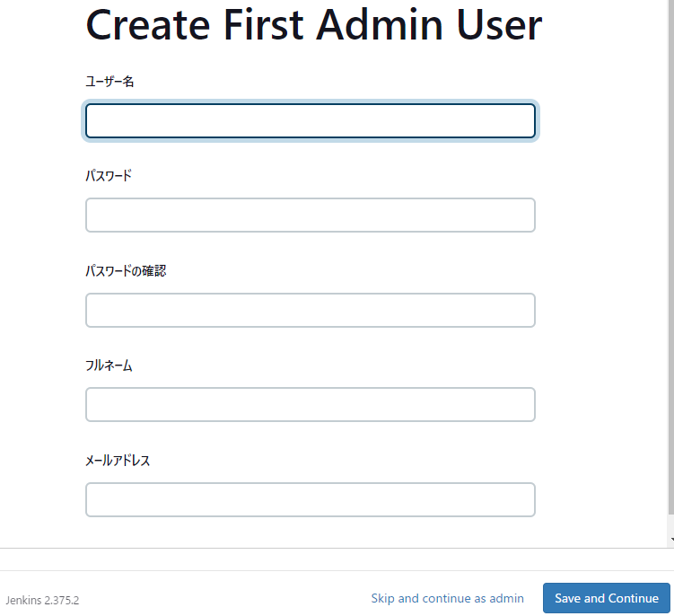Click Save and Continue button
This screenshot has height=616, width=674.
pos(606,598)
